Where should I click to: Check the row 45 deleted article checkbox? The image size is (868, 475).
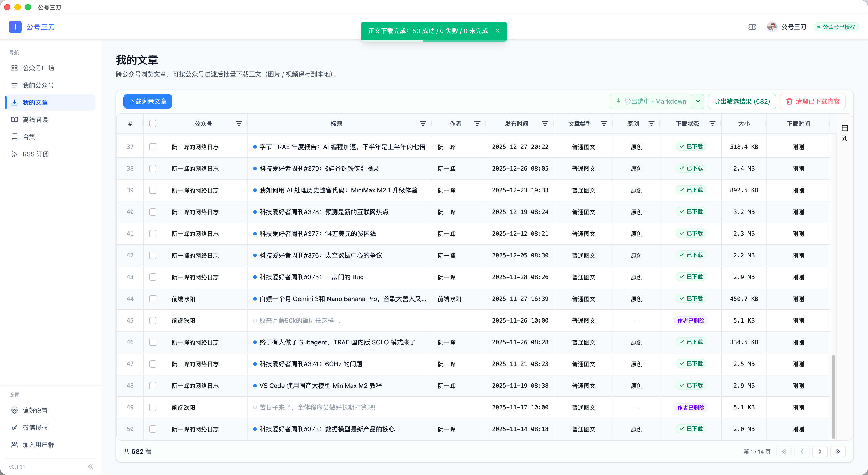coord(153,320)
